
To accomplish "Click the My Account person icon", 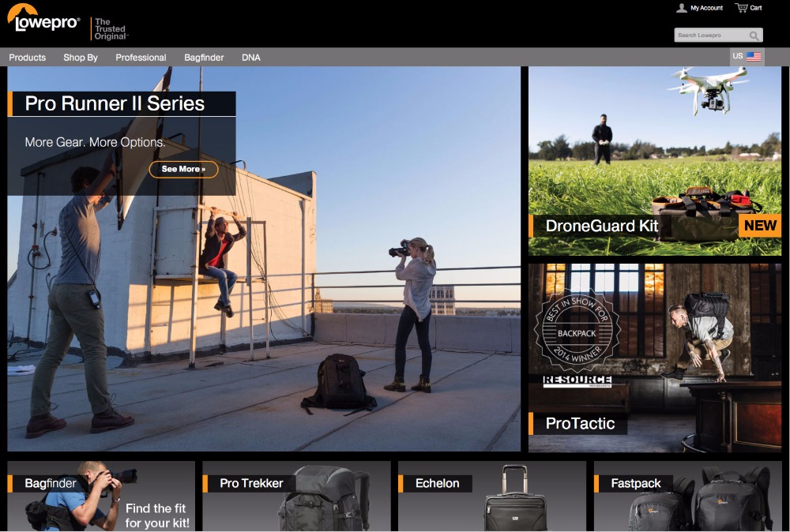I will 682,8.
